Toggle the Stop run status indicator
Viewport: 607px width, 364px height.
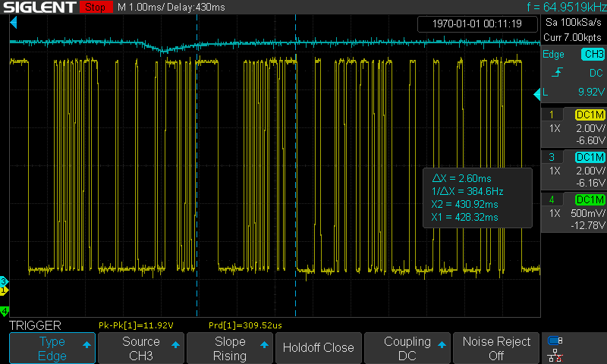tap(95, 8)
